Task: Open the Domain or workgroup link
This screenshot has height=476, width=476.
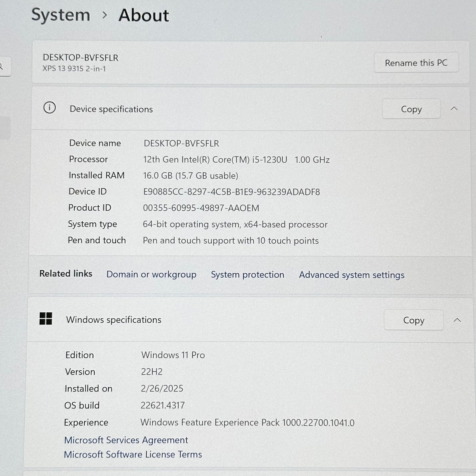Action: pyautogui.click(x=151, y=274)
